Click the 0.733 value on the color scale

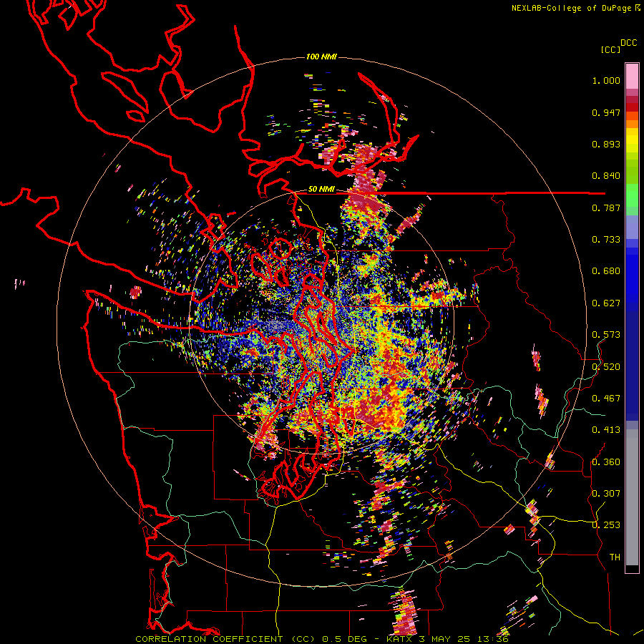tap(606, 240)
